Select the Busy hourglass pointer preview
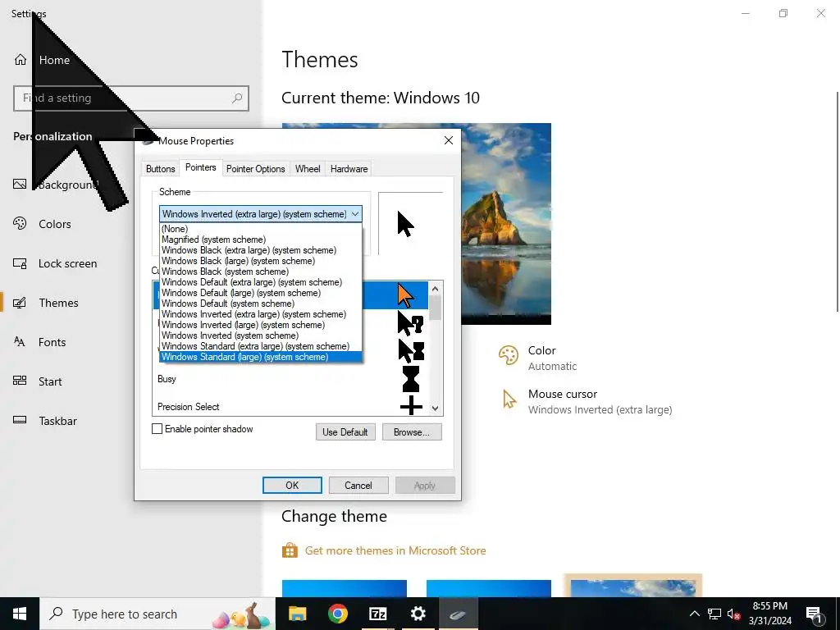The width and height of the screenshot is (840, 630). 411,379
